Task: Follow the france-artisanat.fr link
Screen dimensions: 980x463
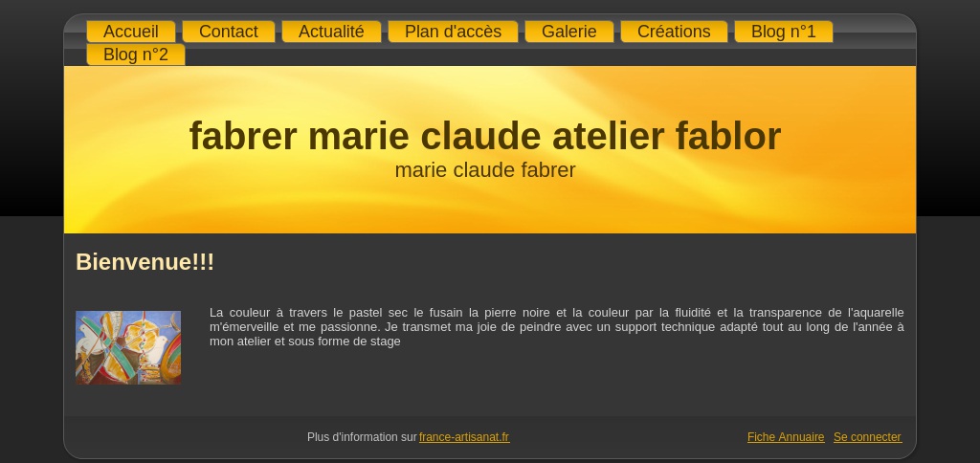Action: [464, 437]
